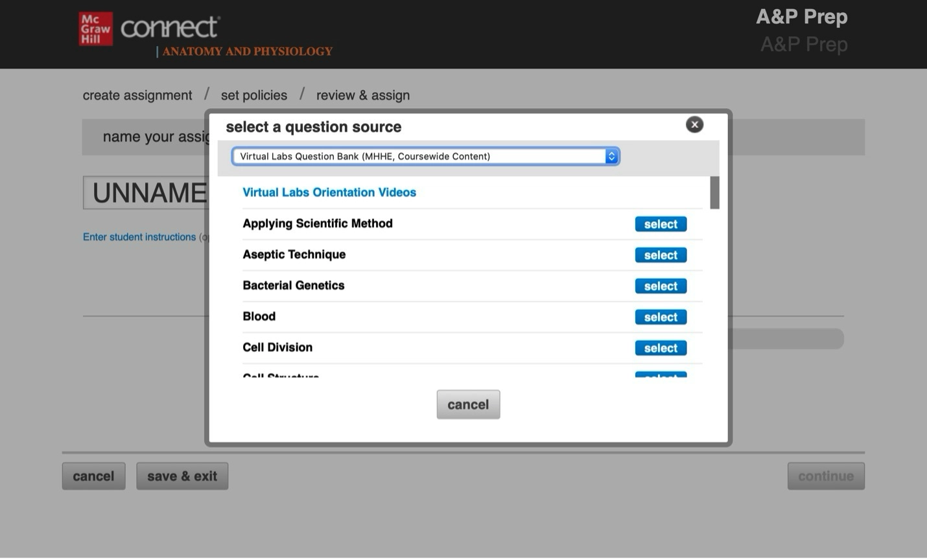Click the Connect Anatomy and Physiology logo

click(x=226, y=36)
